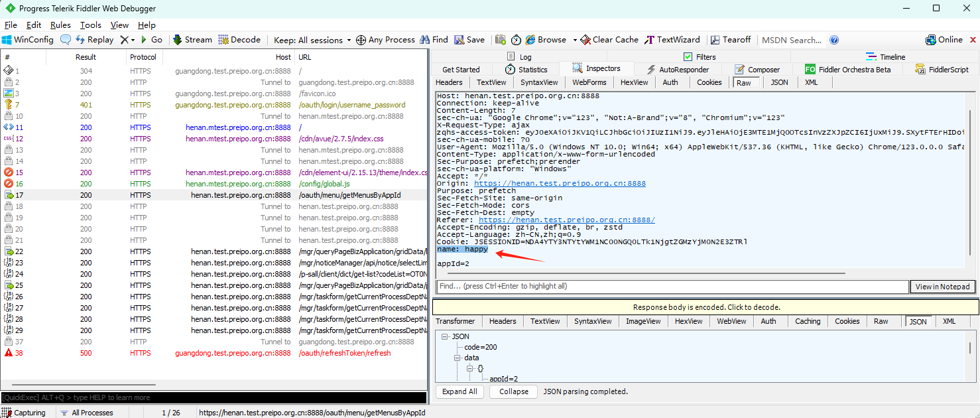
Task: Select session 7 key icon
Action: [9, 105]
